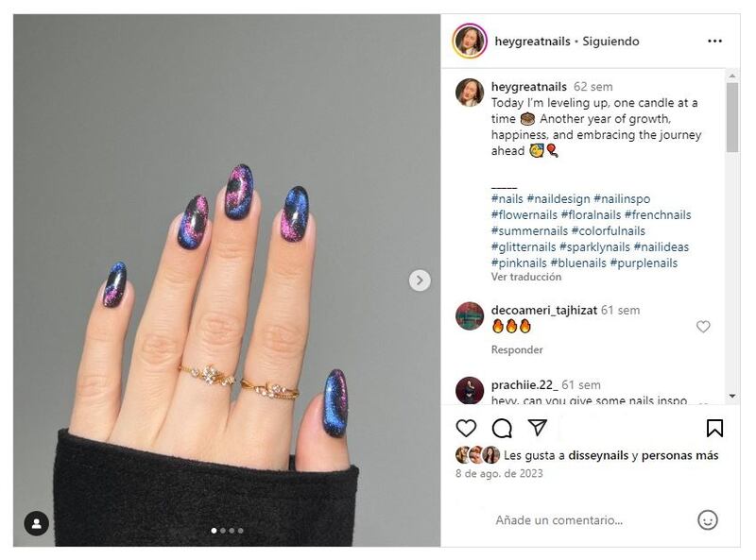Image resolution: width=756 pixels, height=560 pixels.
Task: Toggle the Siguiendo follow status
Action: tap(610, 42)
